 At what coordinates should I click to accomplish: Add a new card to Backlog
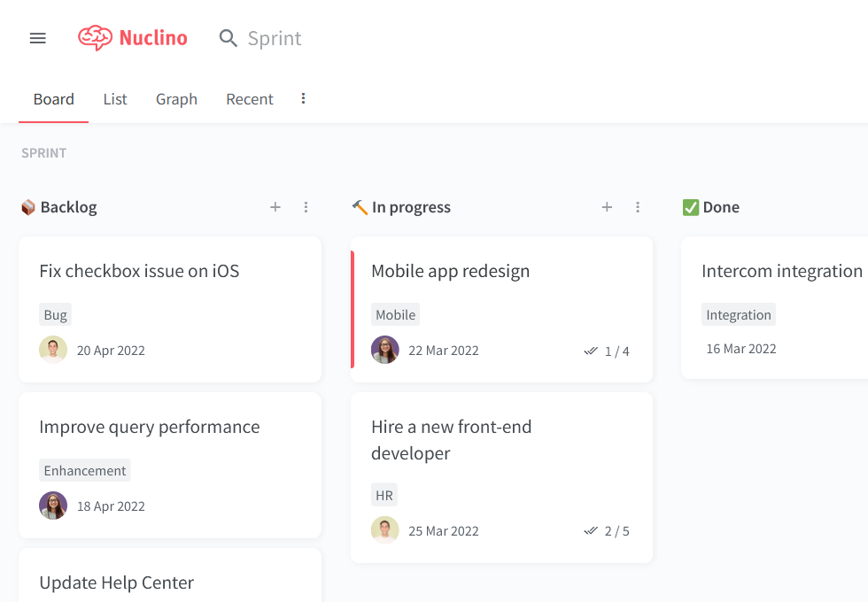pyautogui.click(x=275, y=206)
